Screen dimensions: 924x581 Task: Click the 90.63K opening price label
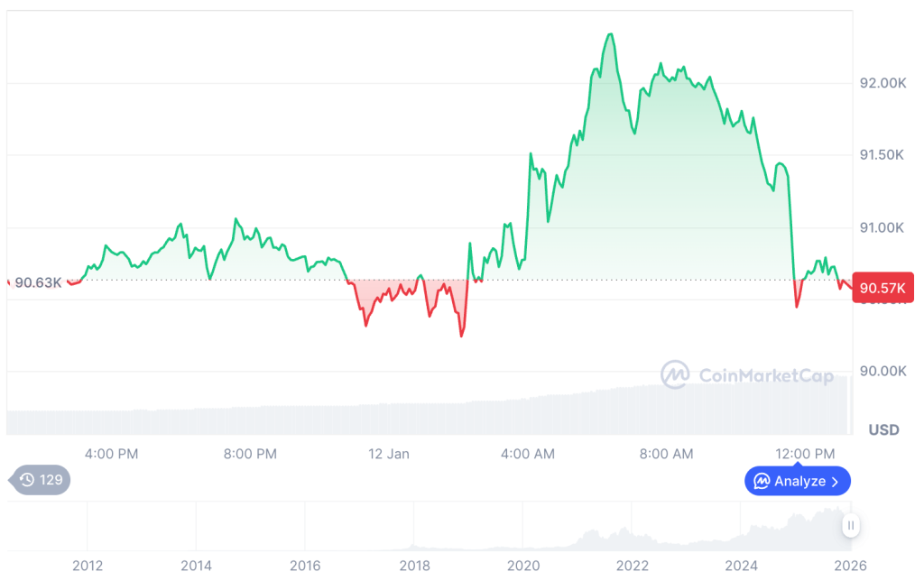tap(38, 282)
